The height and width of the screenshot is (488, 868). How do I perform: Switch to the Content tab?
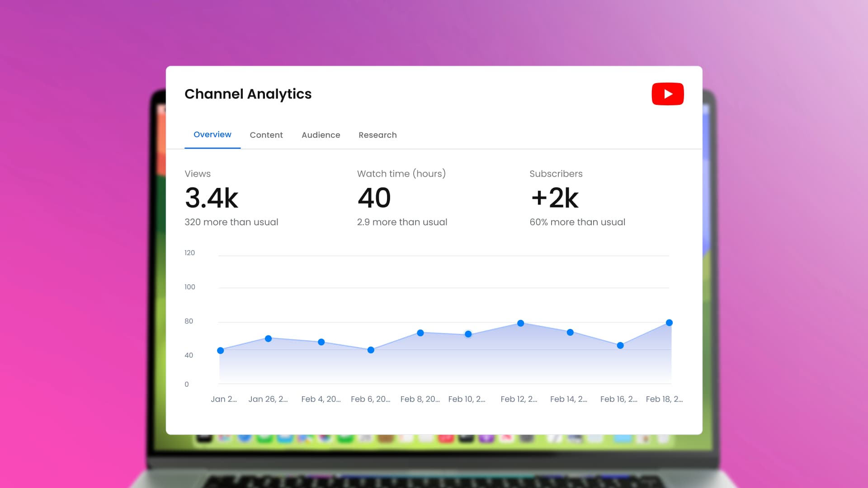(x=266, y=135)
